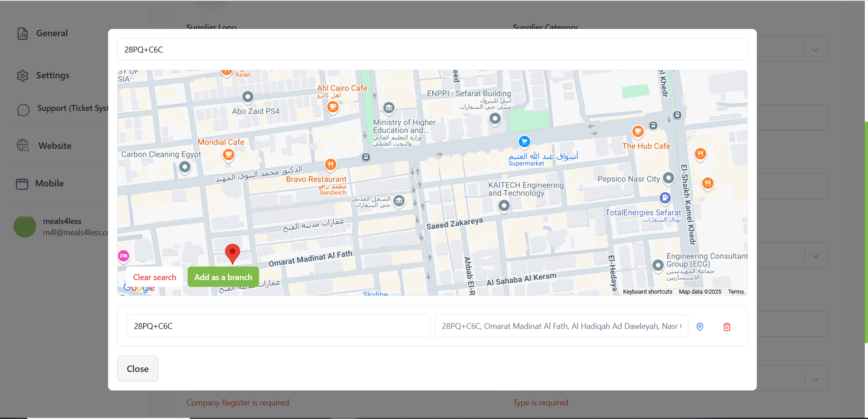868x419 pixels.
Task: Click "Al Sahaba Al Keram" street label
Action: (522, 279)
